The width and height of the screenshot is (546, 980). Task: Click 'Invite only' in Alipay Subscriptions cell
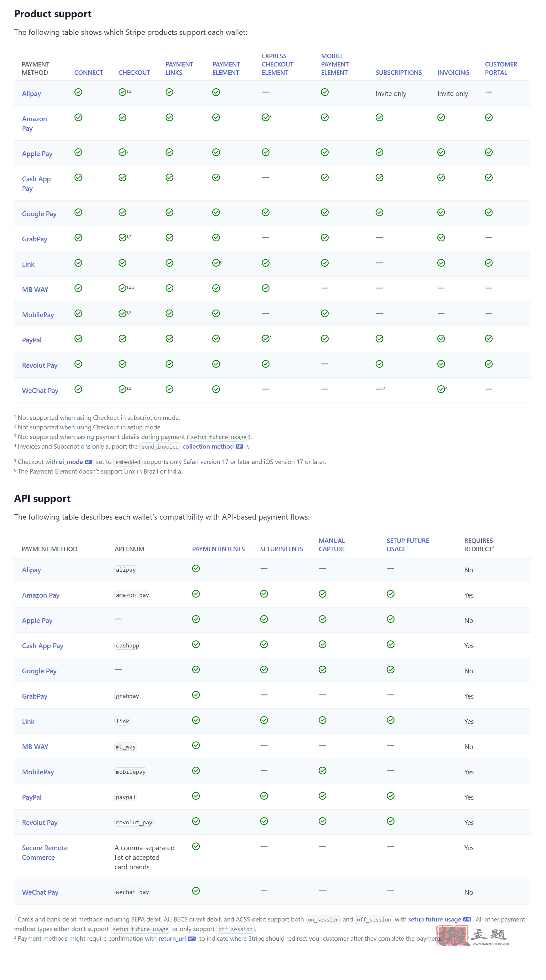tap(391, 94)
